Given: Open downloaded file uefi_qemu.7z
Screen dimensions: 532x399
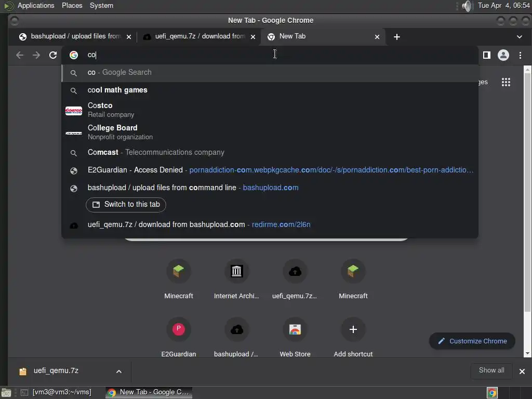Looking at the screenshot, I should tap(56, 371).
